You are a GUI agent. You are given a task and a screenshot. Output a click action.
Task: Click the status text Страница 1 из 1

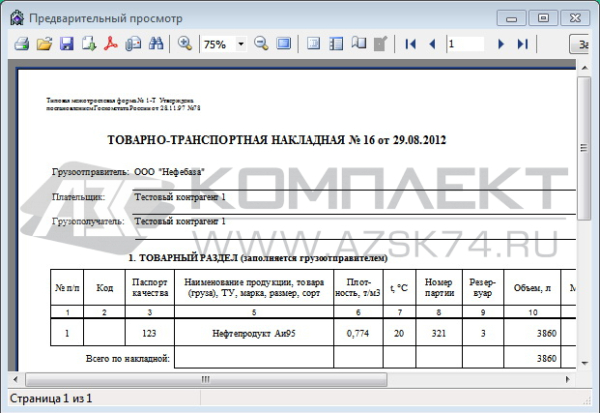pyautogui.click(x=51, y=398)
